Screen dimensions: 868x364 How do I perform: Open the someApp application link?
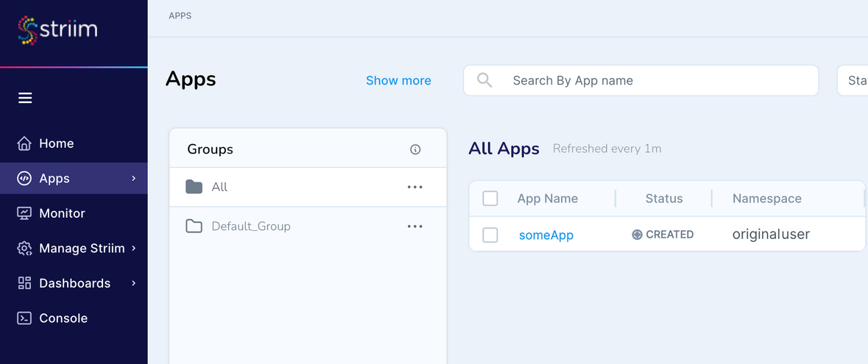(x=546, y=235)
